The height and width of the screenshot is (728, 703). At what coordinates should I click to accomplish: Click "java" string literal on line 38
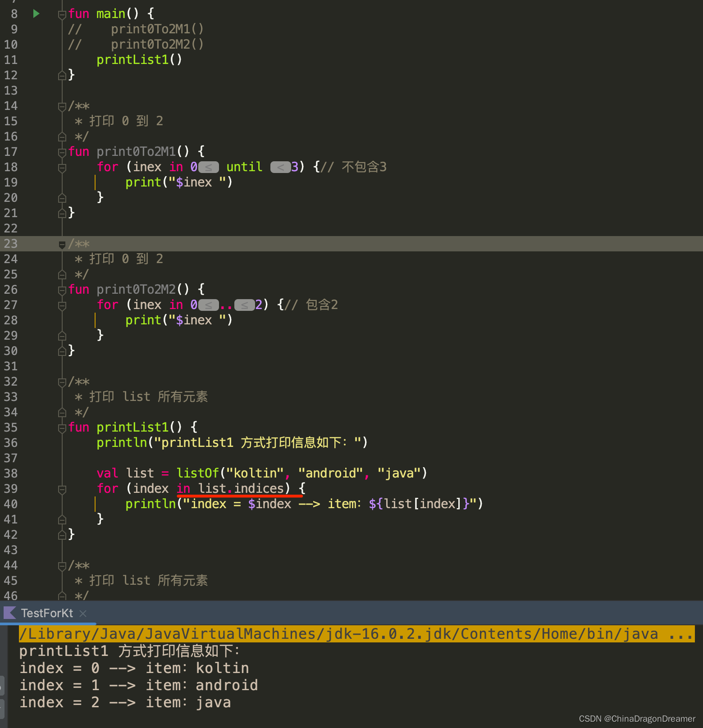[x=399, y=473]
